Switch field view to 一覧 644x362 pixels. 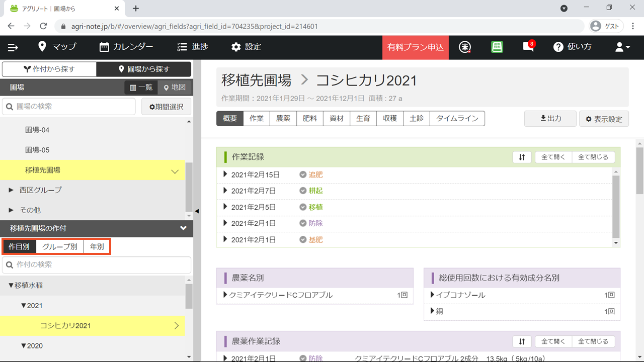[x=141, y=87]
